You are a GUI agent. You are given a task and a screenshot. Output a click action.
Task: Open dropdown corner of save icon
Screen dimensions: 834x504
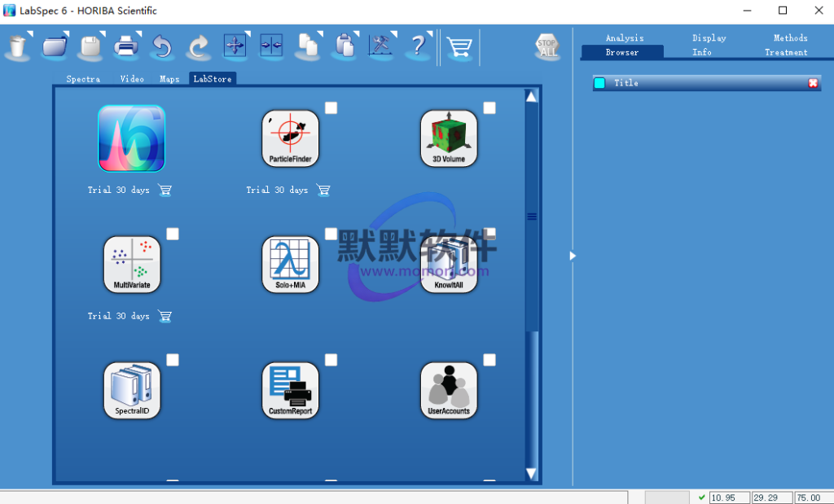[x=103, y=34]
